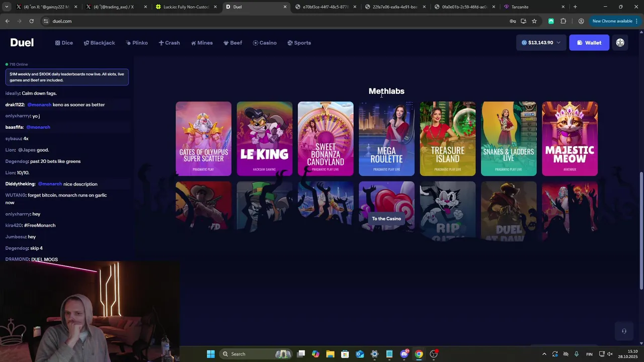This screenshot has height=362, width=644.
Task: Bookmark this page with the star icon
Action: tap(534, 21)
